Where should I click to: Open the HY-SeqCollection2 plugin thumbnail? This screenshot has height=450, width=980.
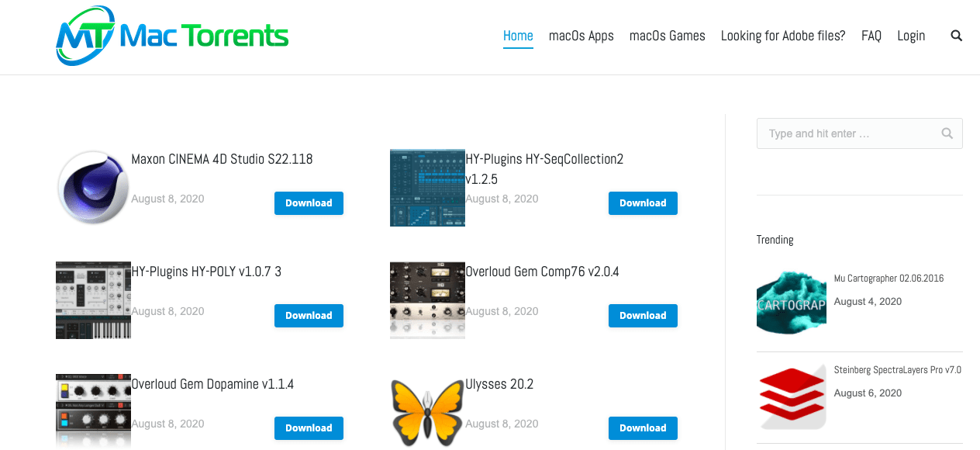pos(427,187)
